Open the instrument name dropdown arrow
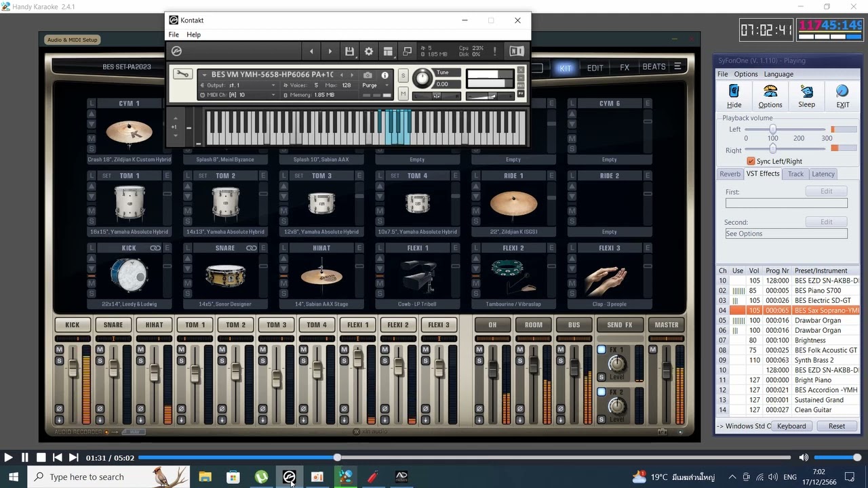 (203, 75)
